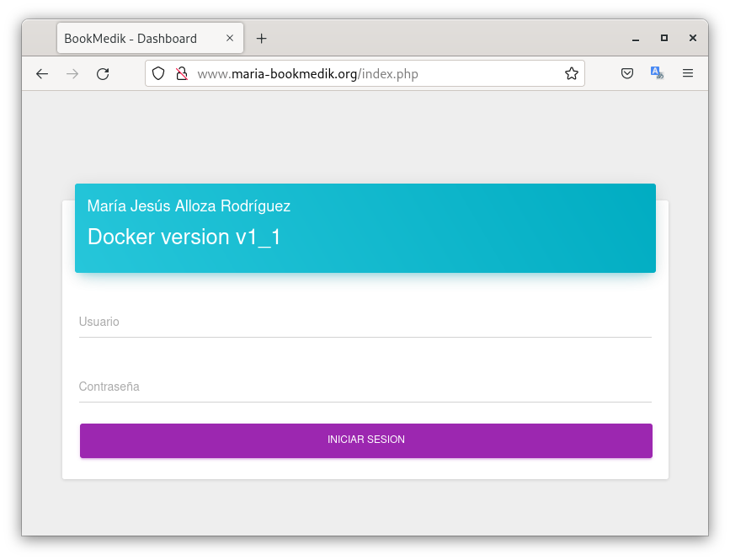The width and height of the screenshot is (730, 560).
Task: Open tracking protection shield info
Action: coord(158,74)
